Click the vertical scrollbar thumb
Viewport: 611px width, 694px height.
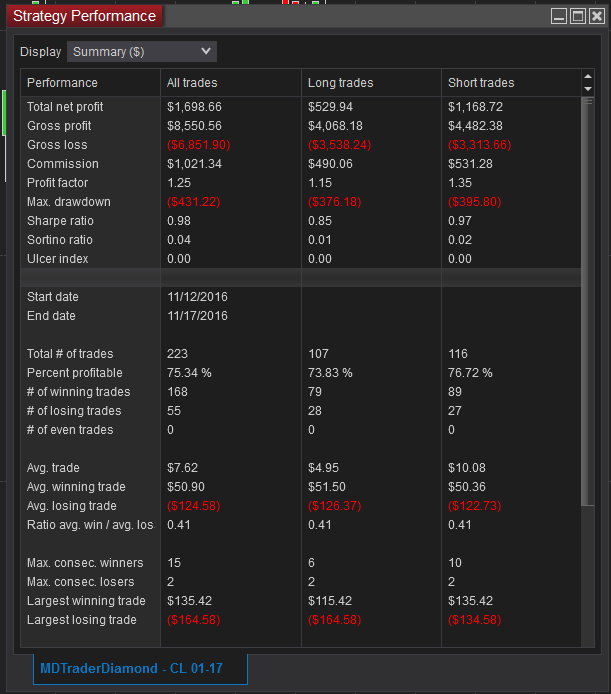tap(588, 301)
